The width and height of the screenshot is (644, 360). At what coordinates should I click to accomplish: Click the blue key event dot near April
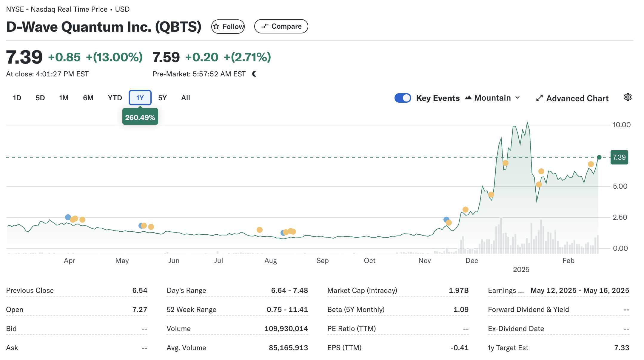tap(68, 217)
